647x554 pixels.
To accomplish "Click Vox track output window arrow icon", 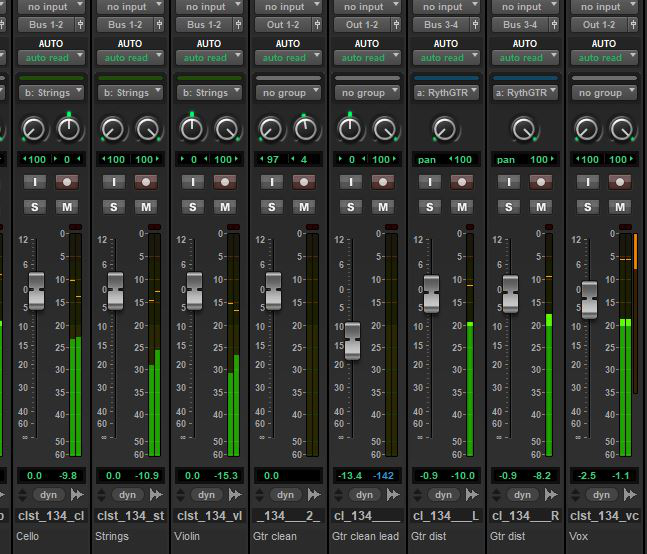I will 630,494.
